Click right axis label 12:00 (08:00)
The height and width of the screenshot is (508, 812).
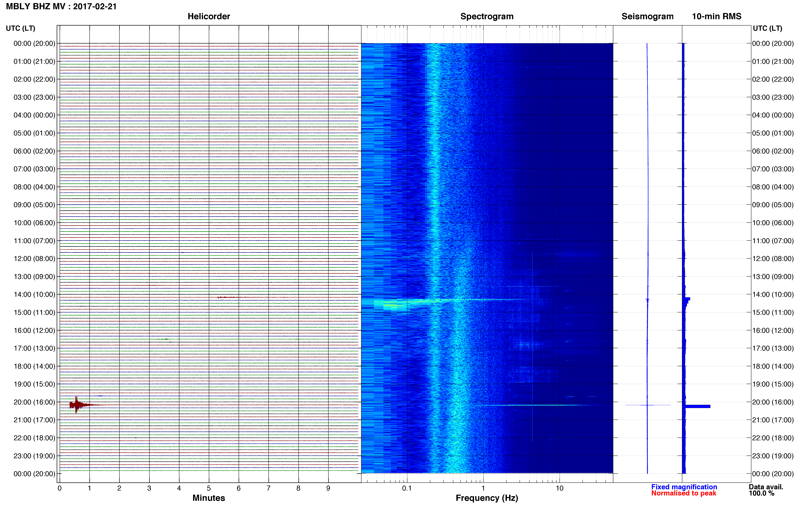(x=773, y=259)
